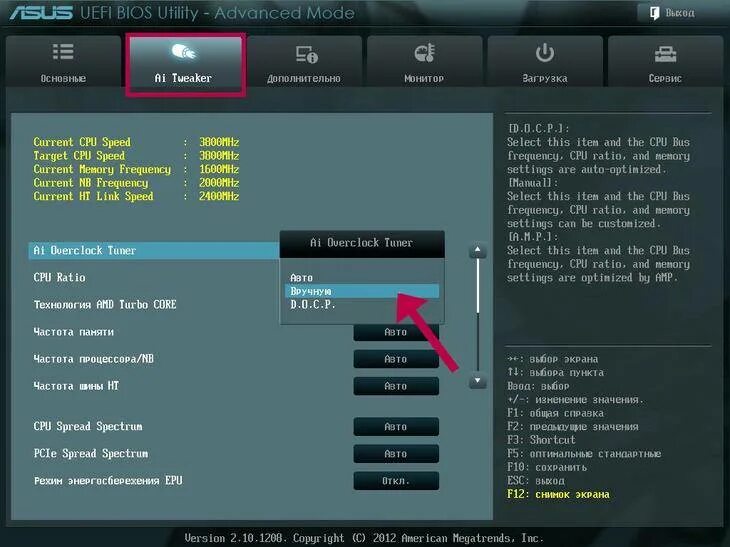Click the Current HT Link Speed line
730x547 pixels.
pyautogui.click(x=136, y=196)
